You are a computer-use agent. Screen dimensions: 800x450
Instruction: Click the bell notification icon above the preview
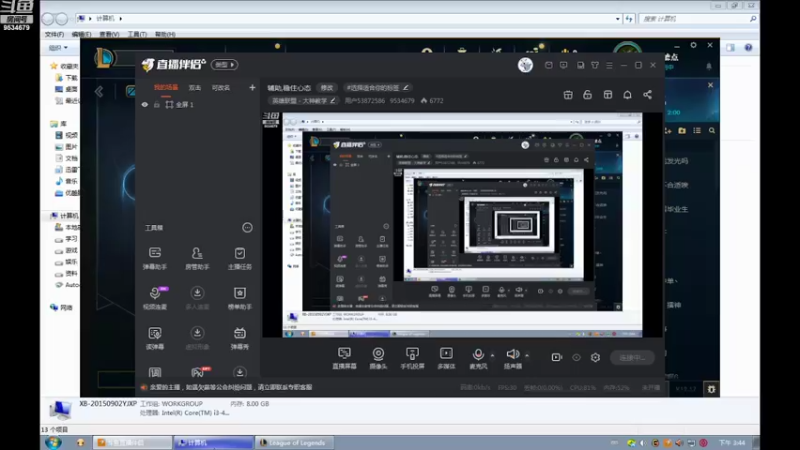coord(627,95)
